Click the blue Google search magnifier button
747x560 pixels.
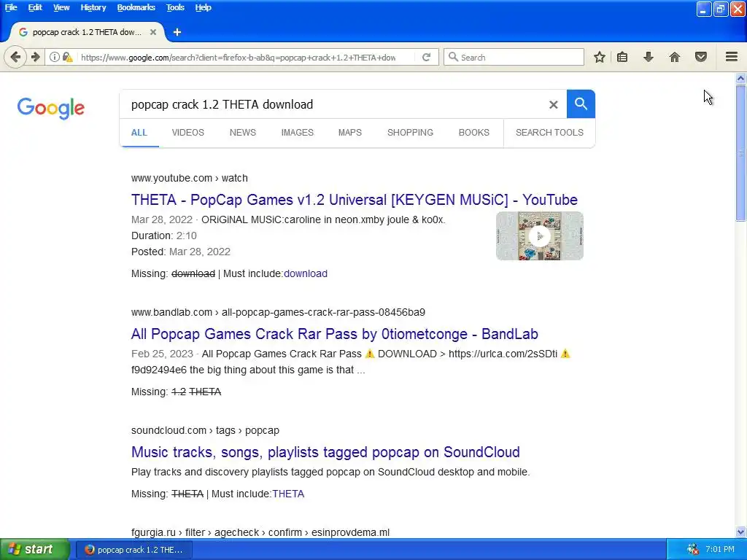coord(581,104)
